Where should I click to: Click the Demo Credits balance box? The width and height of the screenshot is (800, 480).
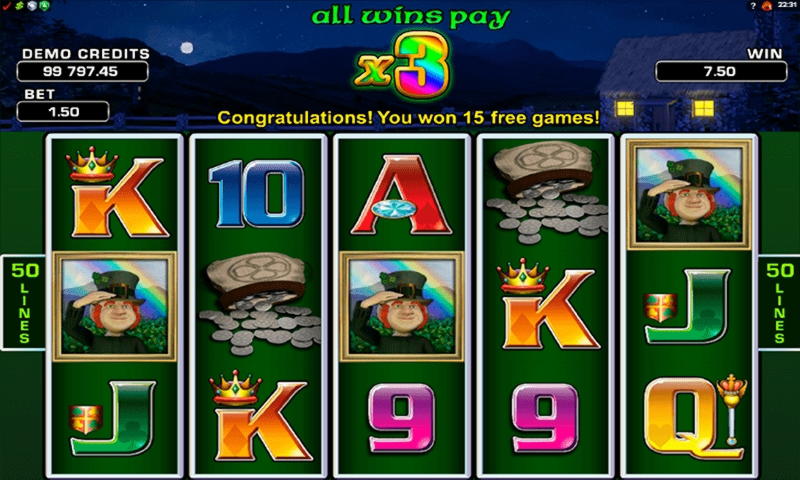(83, 71)
